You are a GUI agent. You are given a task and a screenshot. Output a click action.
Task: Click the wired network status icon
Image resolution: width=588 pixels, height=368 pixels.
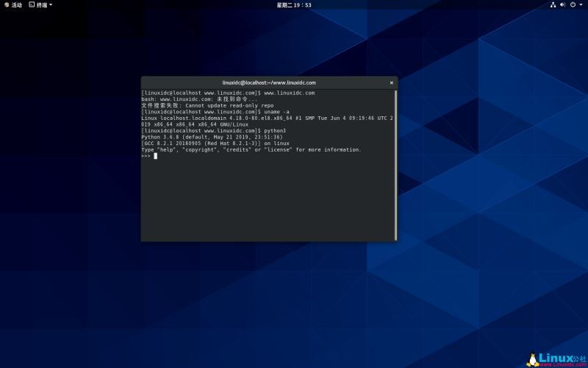tap(553, 4)
